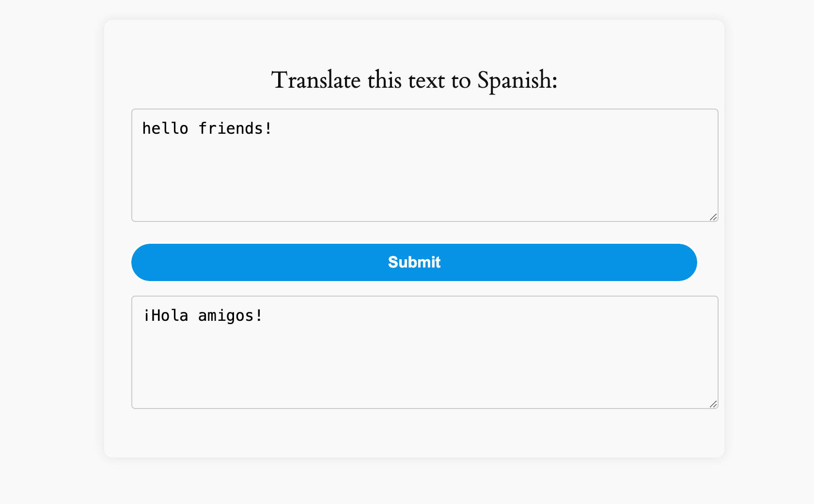Click the word 'Spanish' in the heading
Screen dimensions: 814x504
pyautogui.click(x=515, y=80)
